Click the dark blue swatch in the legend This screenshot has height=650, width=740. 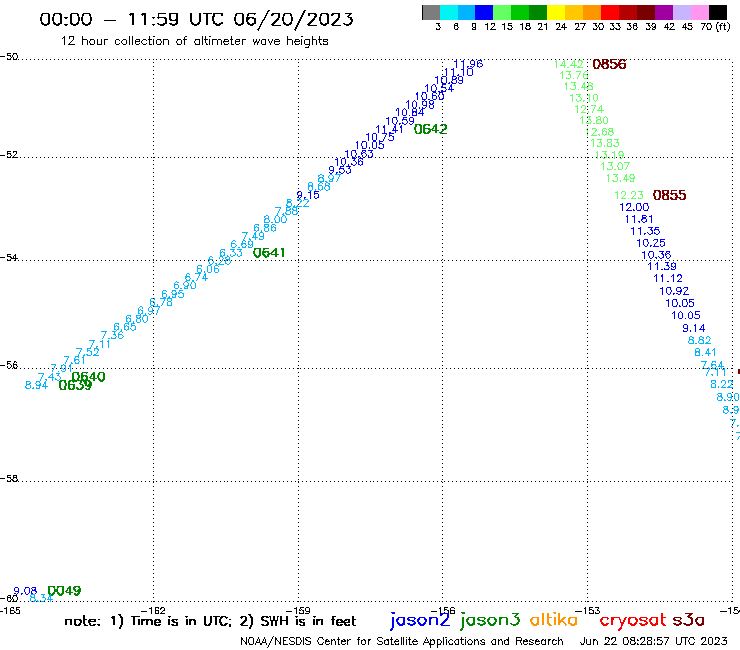coord(484,12)
